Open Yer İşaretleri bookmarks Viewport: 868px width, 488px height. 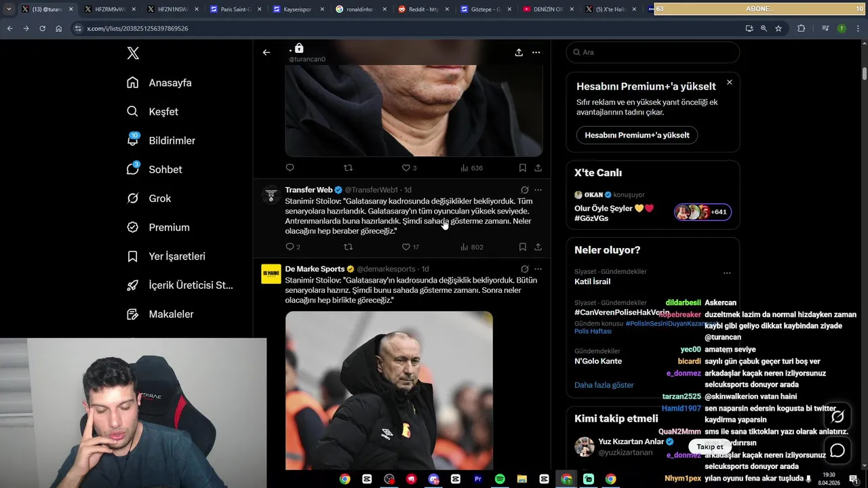(x=165, y=256)
